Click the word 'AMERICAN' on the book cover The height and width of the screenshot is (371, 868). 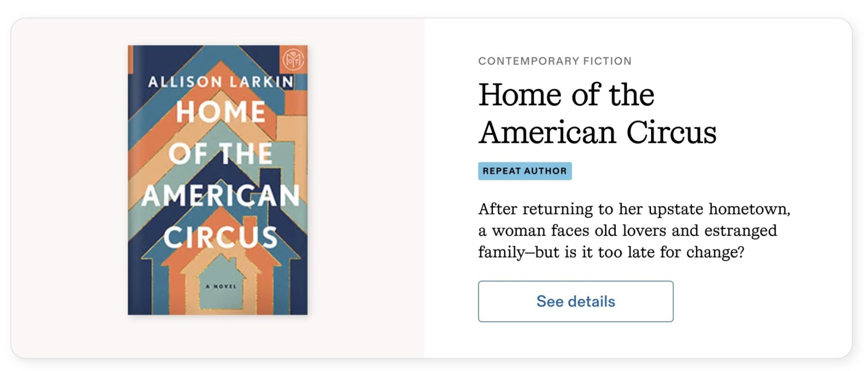point(221,196)
